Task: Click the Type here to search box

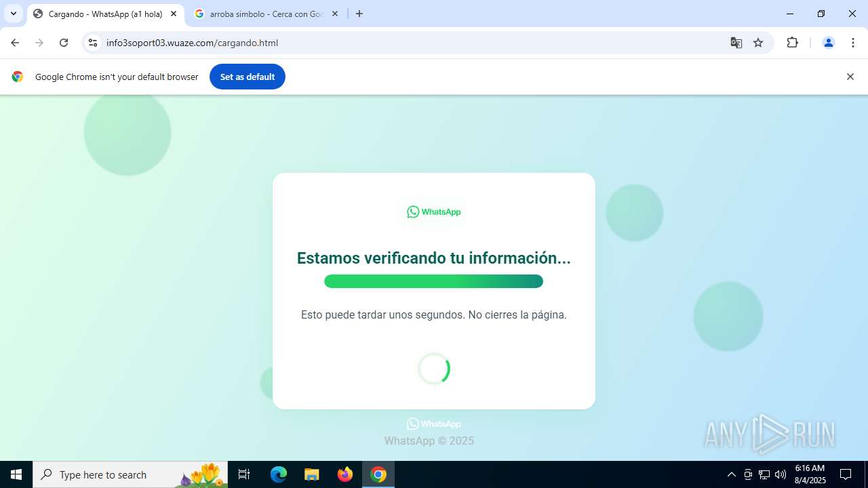Action: coord(130,474)
